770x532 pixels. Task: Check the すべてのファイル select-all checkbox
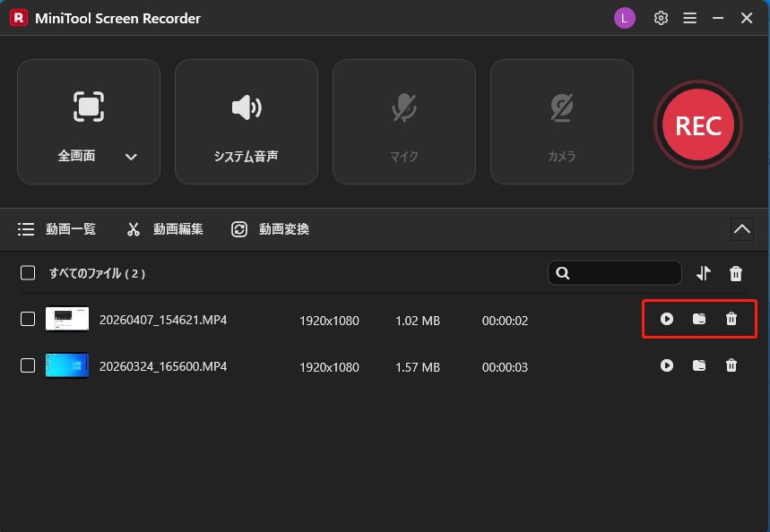pyautogui.click(x=28, y=273)
